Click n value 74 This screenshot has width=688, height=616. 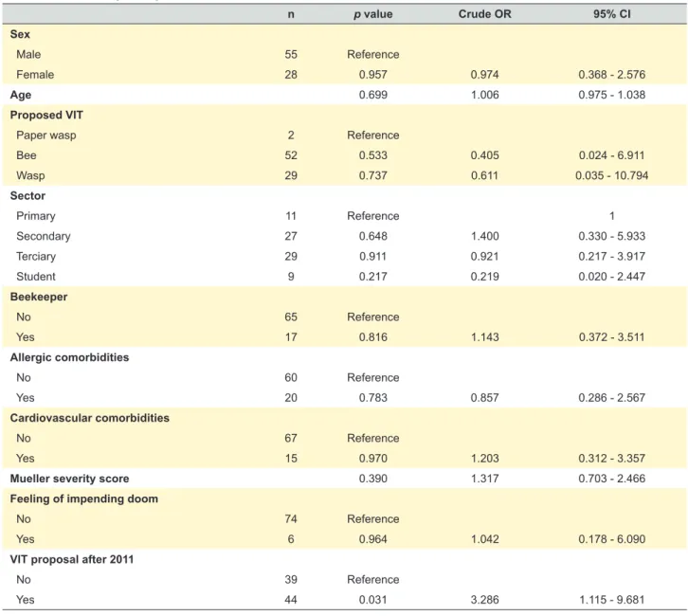click(291, 518)
